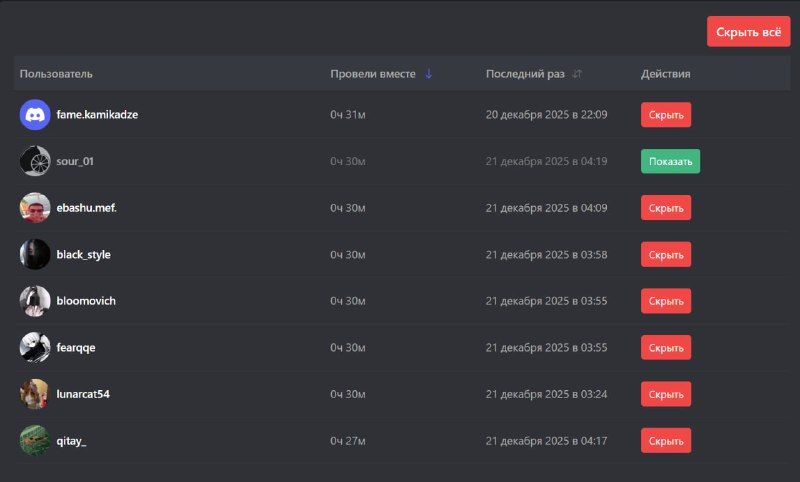
Task: Click the bloomovich user avatar
Action: [35, 301]
